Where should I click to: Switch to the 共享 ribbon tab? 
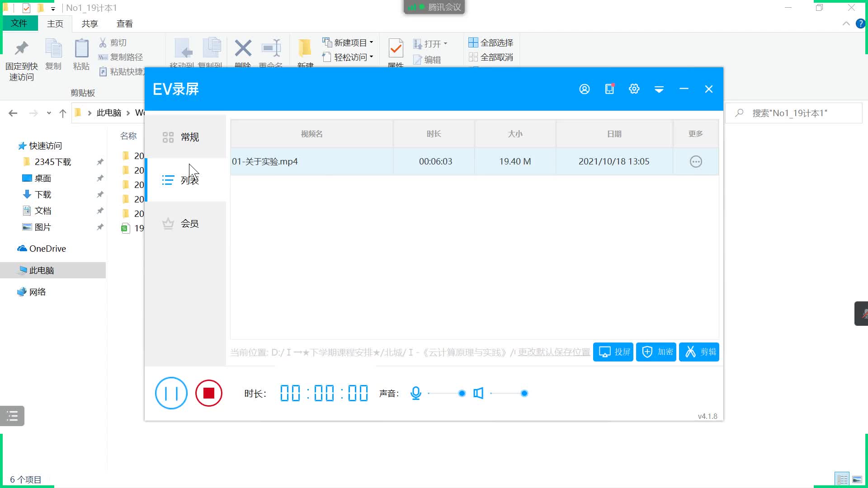pyautogui.click(x=90, y=24)
